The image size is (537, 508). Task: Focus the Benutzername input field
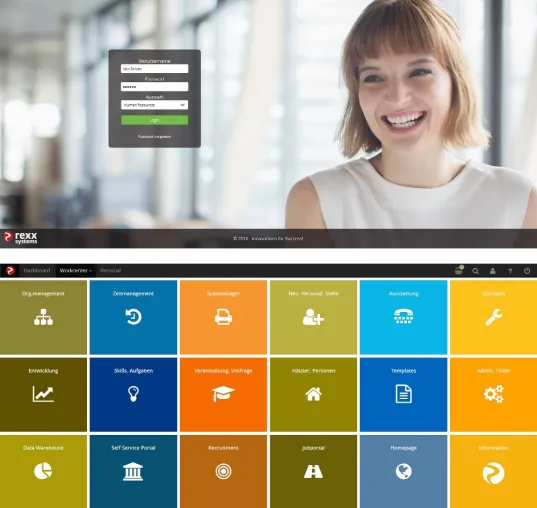pos(154,69)
